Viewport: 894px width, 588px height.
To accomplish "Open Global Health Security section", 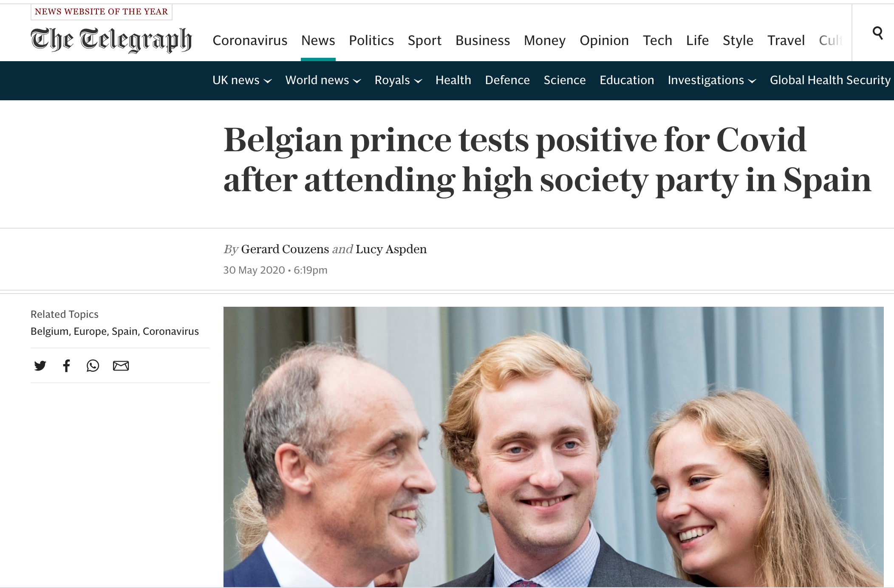I will (830, 80).
